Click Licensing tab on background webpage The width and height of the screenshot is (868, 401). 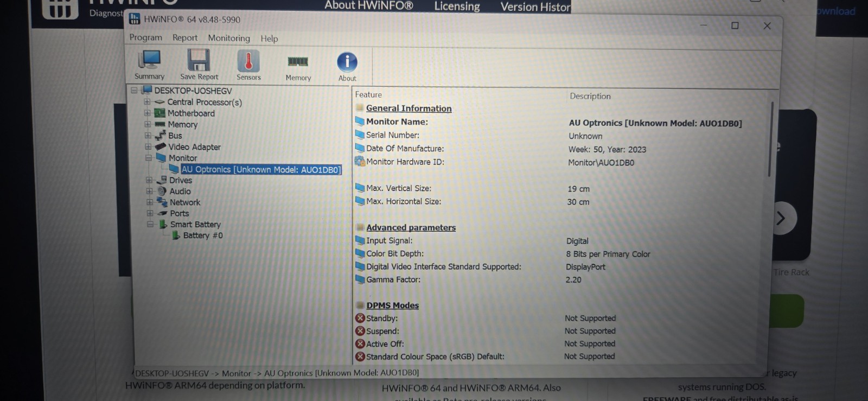(457, 7)
